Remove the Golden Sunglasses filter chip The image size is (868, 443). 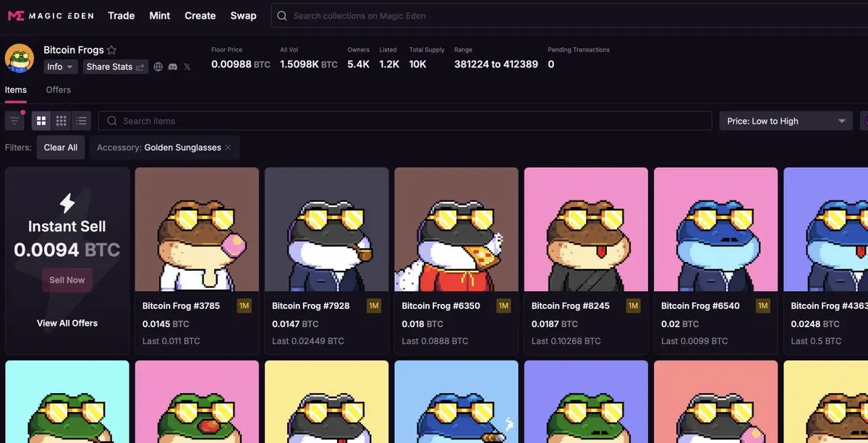click(228, 148)
